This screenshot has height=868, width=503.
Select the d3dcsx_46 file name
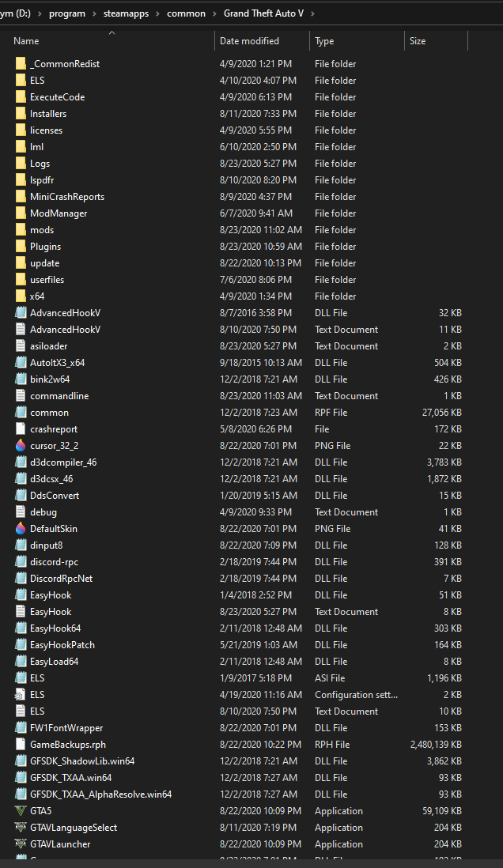51,479
